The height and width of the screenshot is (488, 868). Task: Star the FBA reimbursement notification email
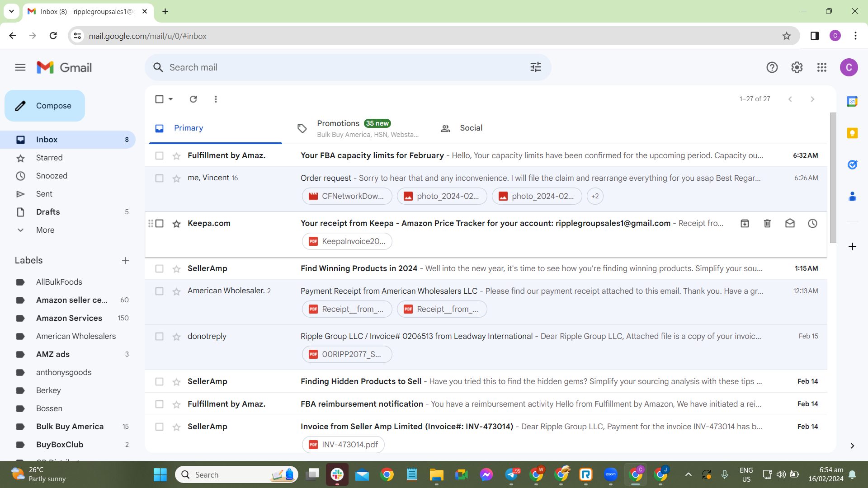point(176,404)
